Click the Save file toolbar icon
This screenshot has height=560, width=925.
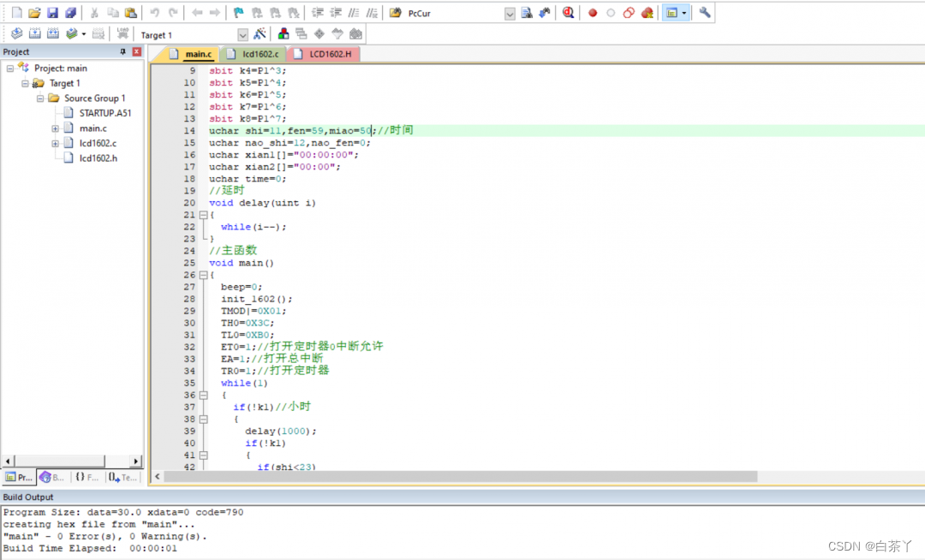[52, 13]
